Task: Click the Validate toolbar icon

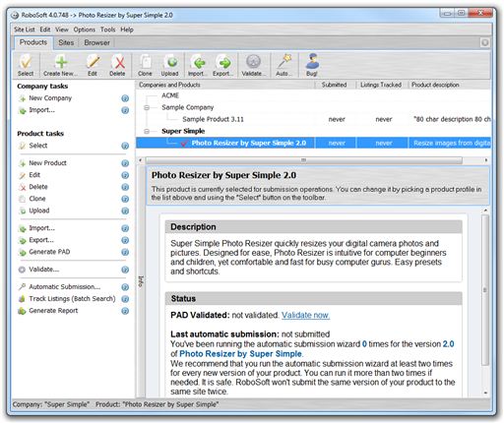Action: [253, 65]
